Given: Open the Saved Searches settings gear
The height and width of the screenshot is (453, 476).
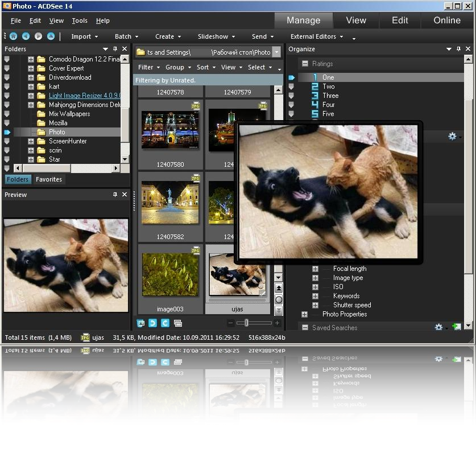Looking at the screenshot, I should 438,327.
